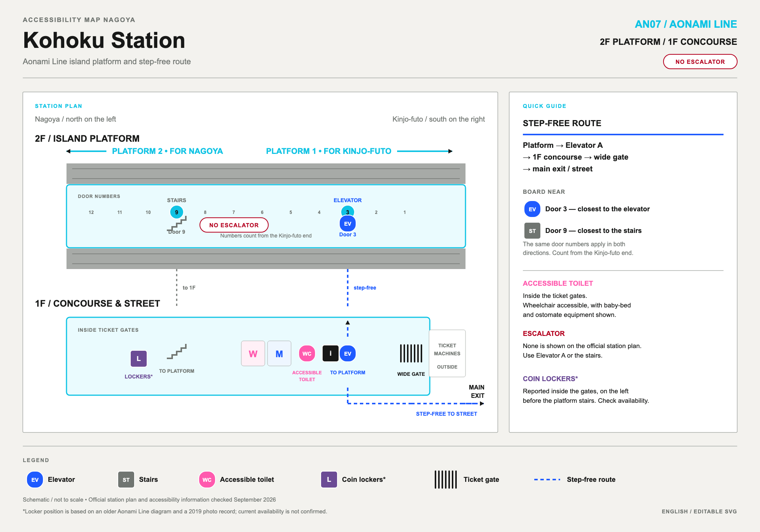Click the door number 6 label
This screenshot has width=760, height=532.
(262, 212)
